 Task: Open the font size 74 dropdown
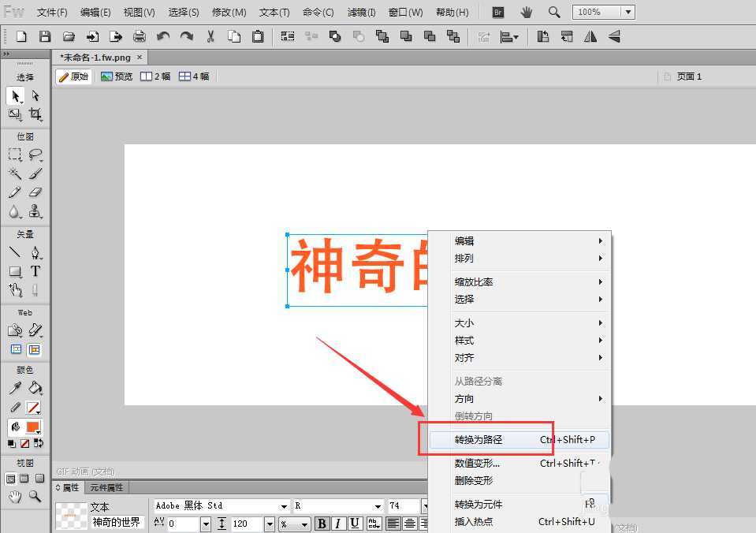(x=426, y=506)
